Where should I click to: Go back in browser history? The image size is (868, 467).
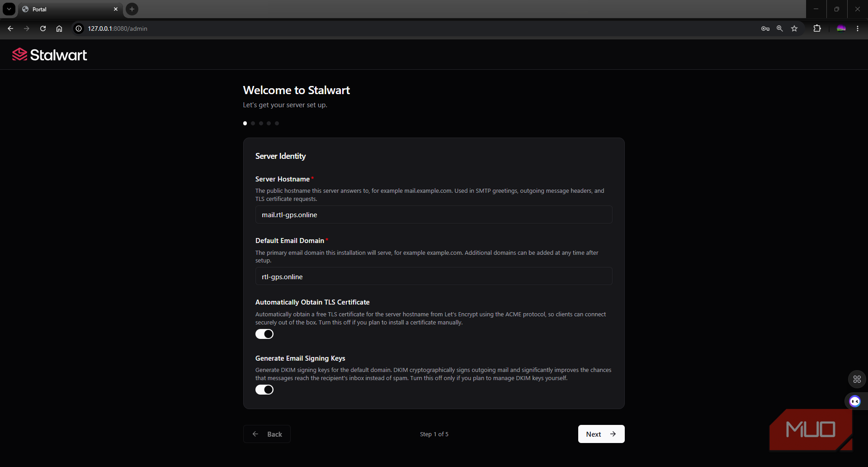[x=10, y=29]
